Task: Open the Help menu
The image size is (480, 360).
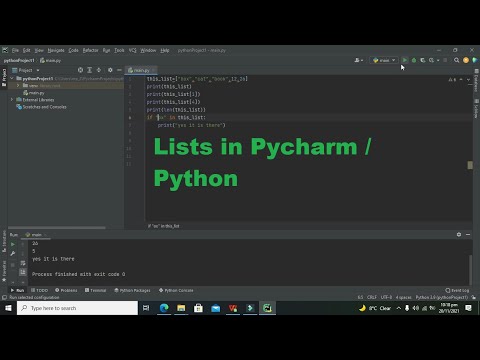Action: point(165,50)
